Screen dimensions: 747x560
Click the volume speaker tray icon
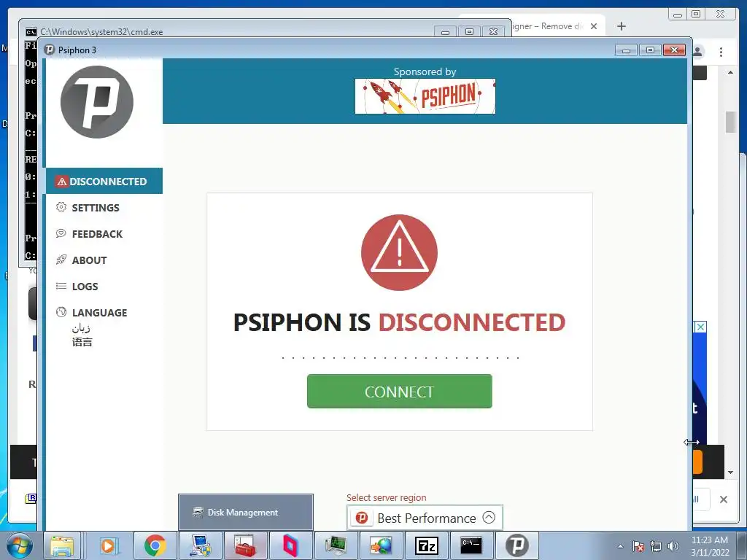(x=673, y=547)
